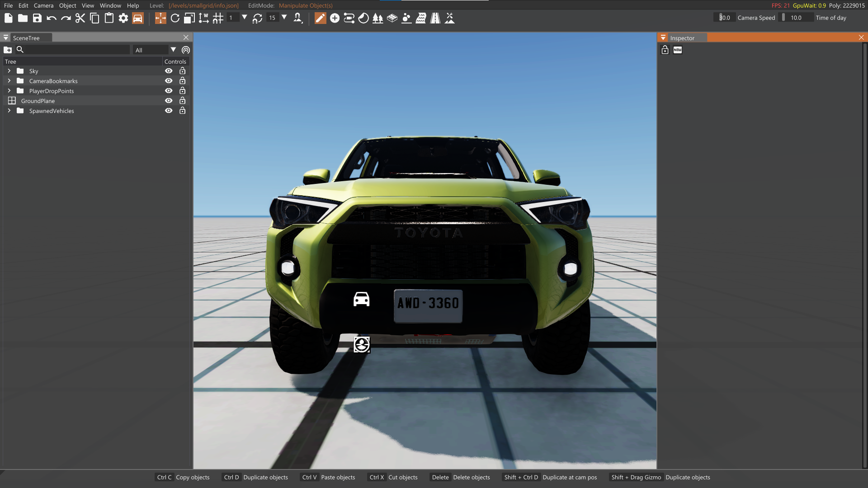Open the Edit menu
Image resolution: width=868 pixels, height=488 pixels.
pyautogui.click(x=23, y=5)
